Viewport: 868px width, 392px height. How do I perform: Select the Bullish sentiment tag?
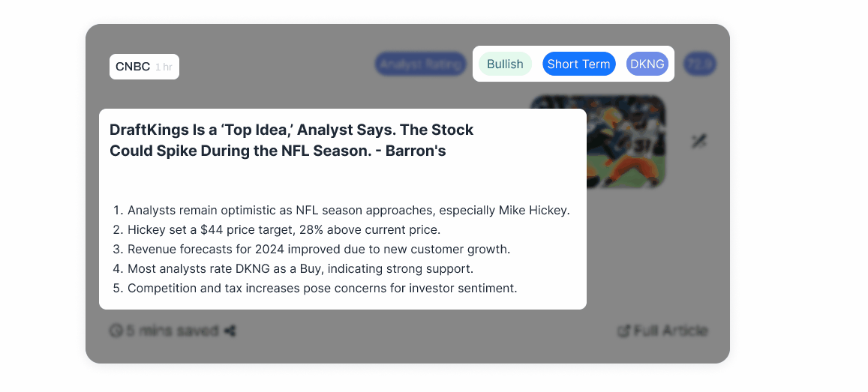pyautogui.click(x=505, y=64)
